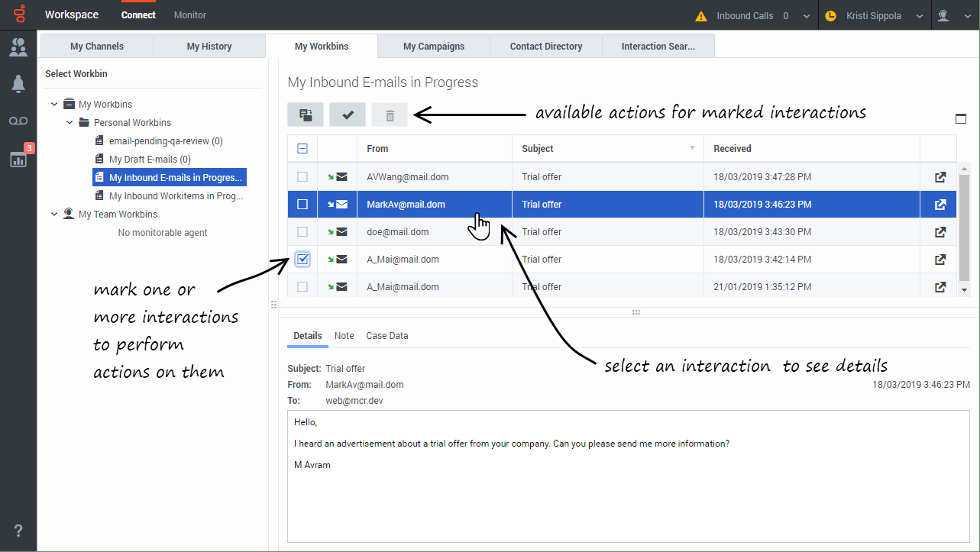Viewport: 980px width, 552px height.
Task: Click the help question mark icon
Action: coord(18,531)
